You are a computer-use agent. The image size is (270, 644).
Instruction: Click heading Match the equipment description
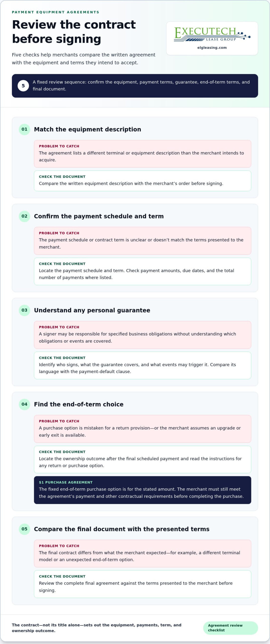pos(87,129)
